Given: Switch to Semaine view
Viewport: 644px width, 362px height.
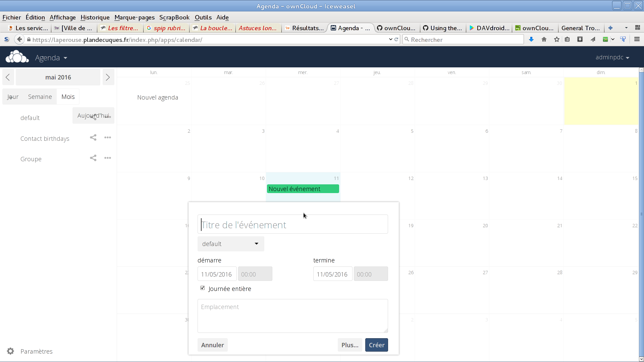Looking at the screenshot, I should point(40,97).
